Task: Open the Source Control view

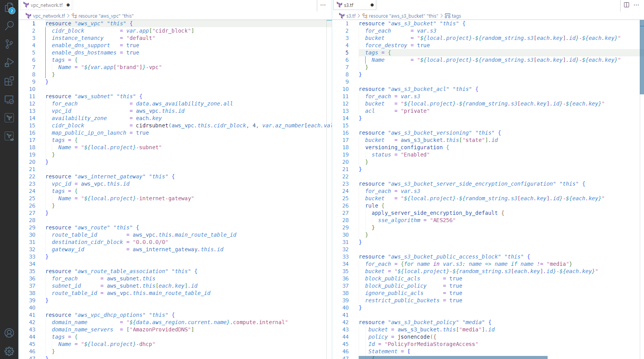Action: [x=9, y=44]
